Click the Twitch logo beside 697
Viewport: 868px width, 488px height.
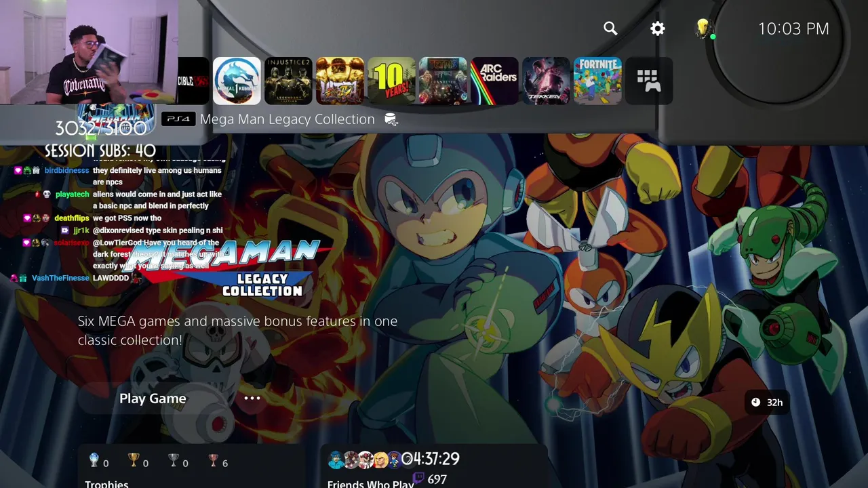(x=419, y=479)
